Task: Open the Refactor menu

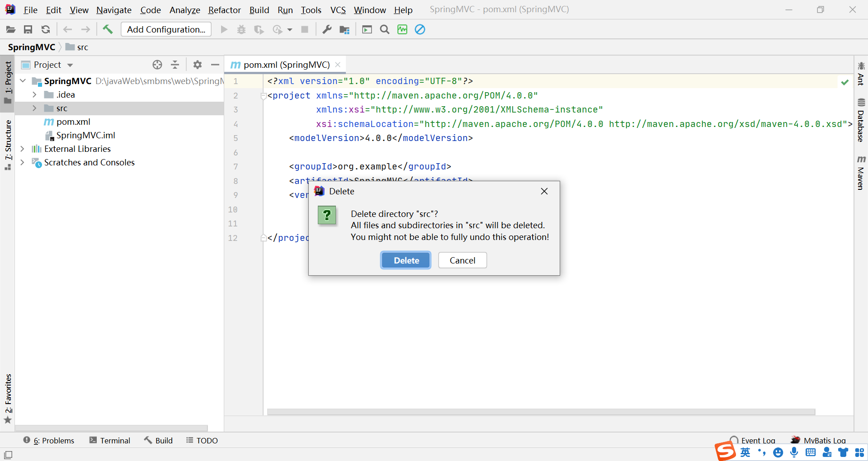Action: click(225, 10)
